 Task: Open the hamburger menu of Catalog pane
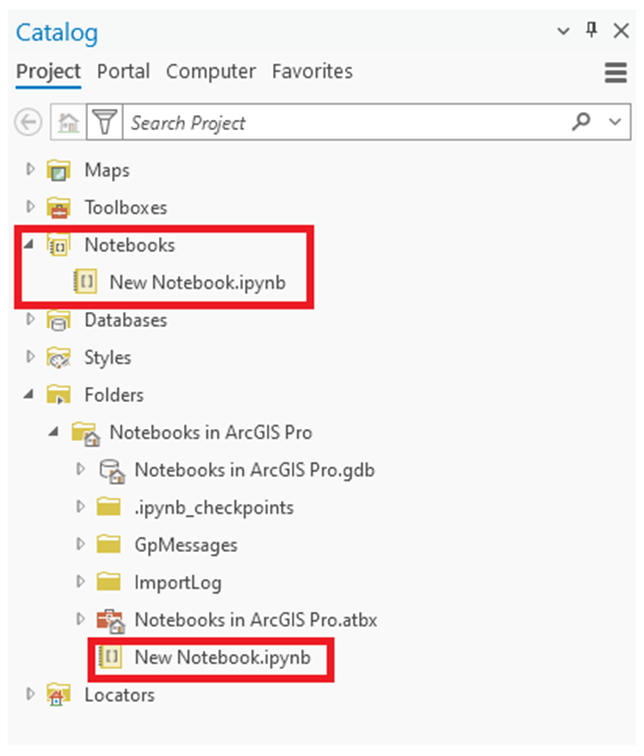[x=616, y=73]
